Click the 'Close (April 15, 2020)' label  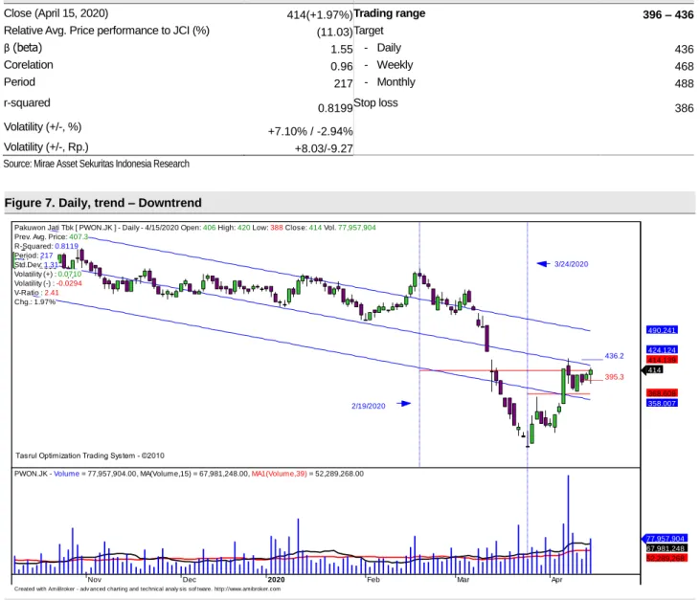click(56, 13)
